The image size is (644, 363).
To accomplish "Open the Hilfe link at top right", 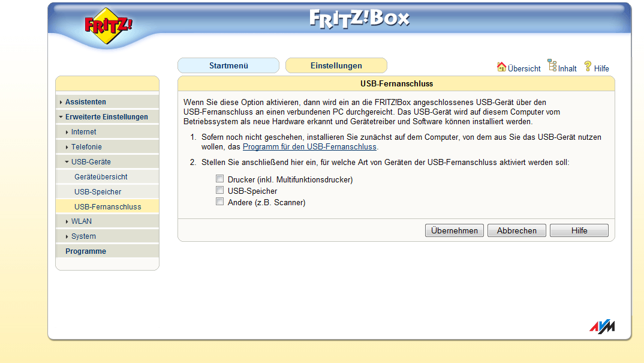I will [601, 68].
